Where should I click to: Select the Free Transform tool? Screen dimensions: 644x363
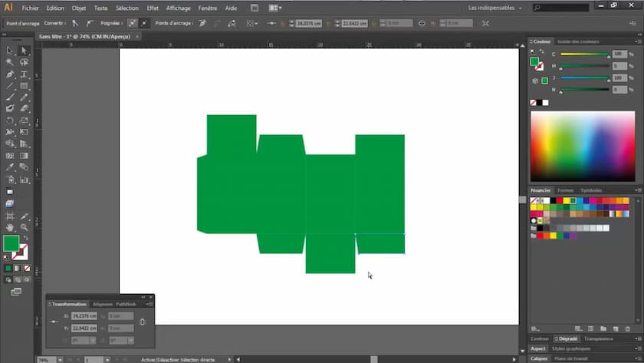[x=24, y=132]
